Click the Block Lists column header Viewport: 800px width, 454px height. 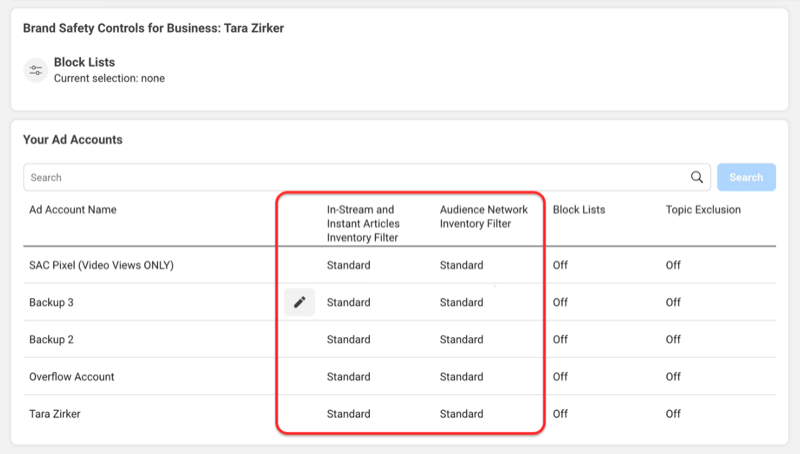(579, 210)
